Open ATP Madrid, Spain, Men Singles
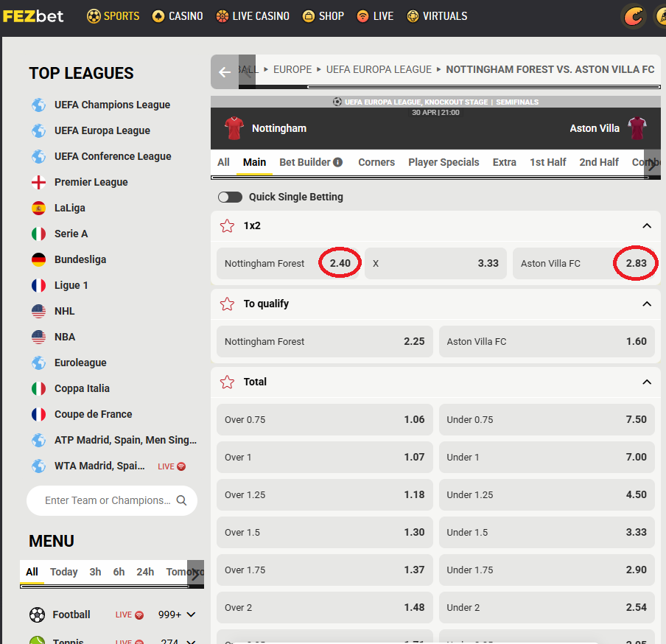 point(125,440)
